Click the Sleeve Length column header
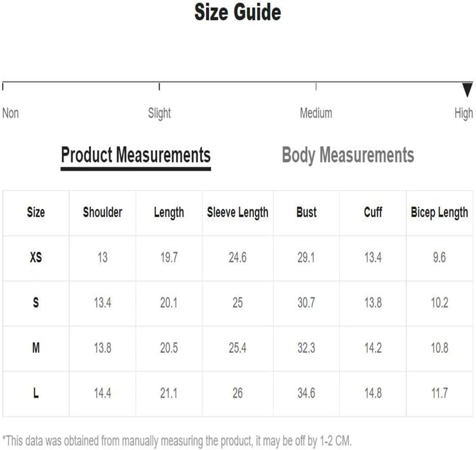Image resolution: width=476 pixels, height=450 pixels. click(x=237, y=212)
